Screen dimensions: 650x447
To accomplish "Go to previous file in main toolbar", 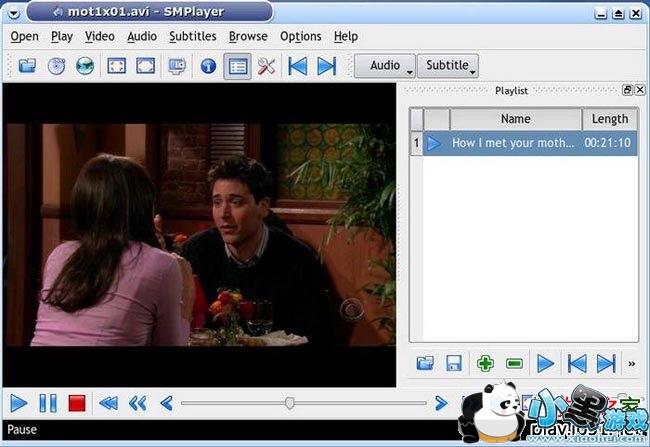I will (x=298, y=66).
